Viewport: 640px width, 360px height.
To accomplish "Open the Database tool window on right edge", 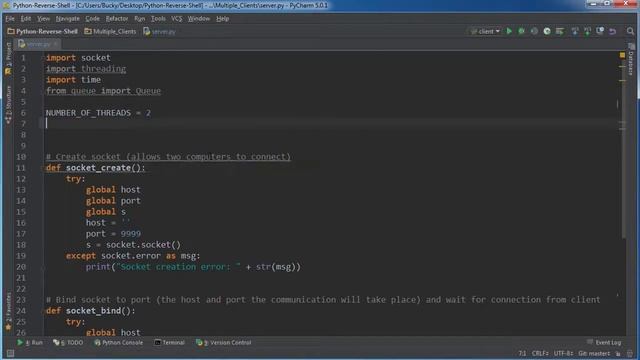I will pyautogui.click(x=631, y=60).
